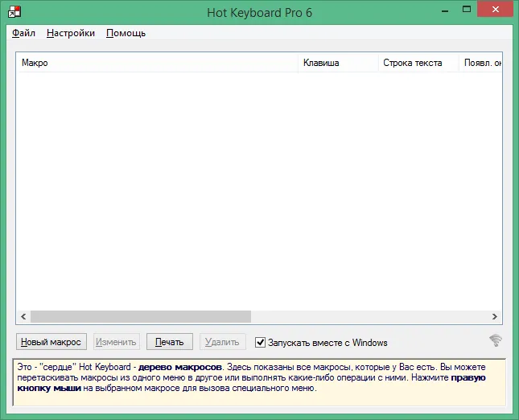Click the Клавиша column header

[338, 63]
